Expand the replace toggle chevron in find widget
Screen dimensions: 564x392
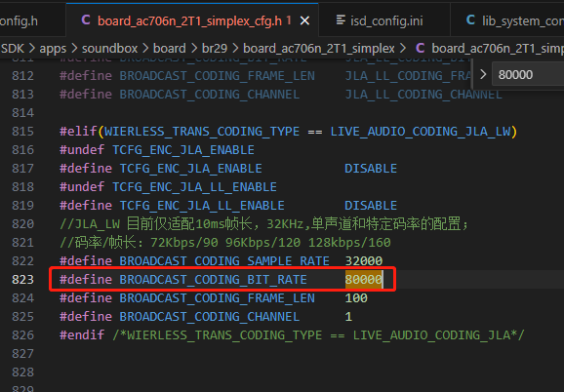pos(483,74)
